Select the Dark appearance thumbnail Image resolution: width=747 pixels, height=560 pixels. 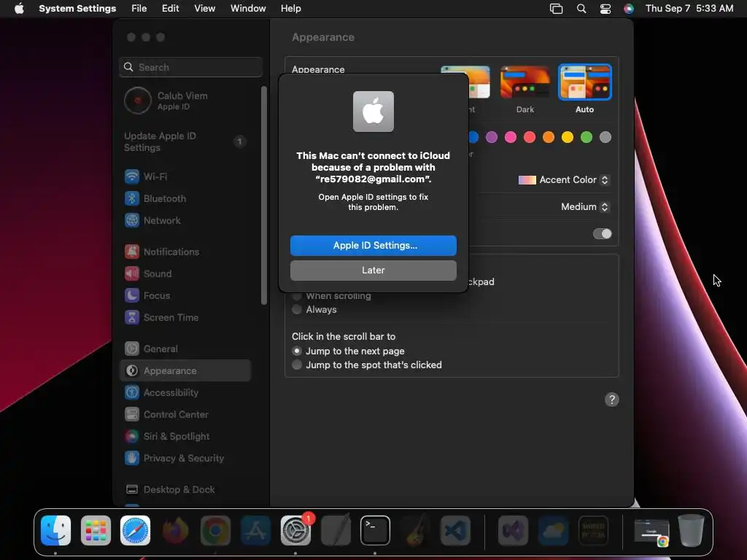click(x=525, y=82)
